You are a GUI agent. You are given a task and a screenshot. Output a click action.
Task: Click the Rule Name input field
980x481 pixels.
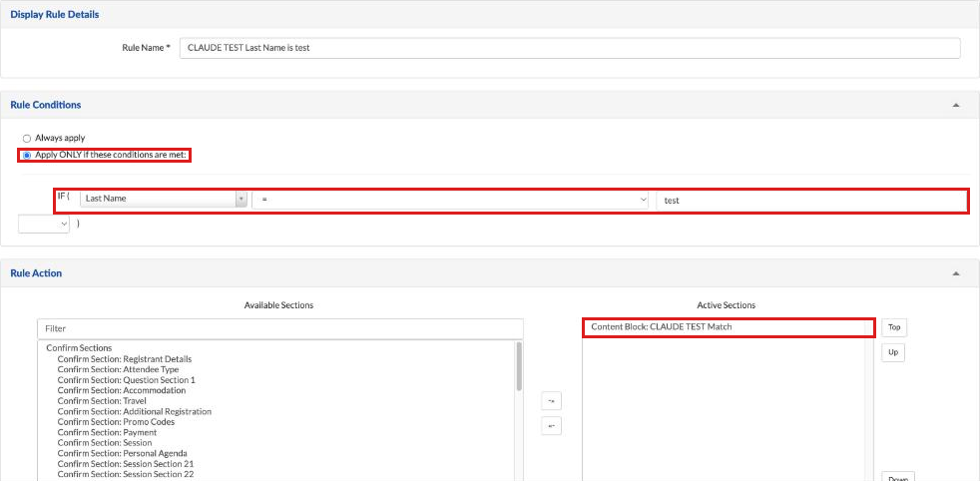pos(570,48)
